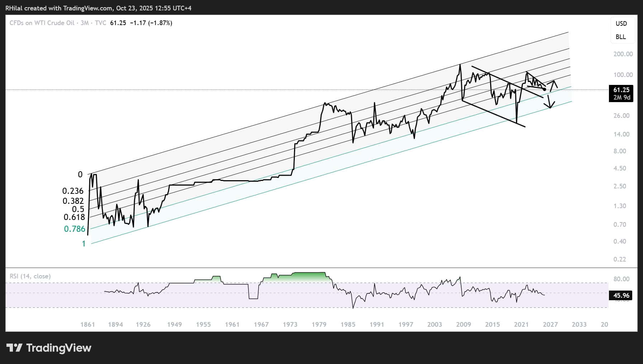
Task: Click the 1926 time axis label
Action: [x=143, y=325]
